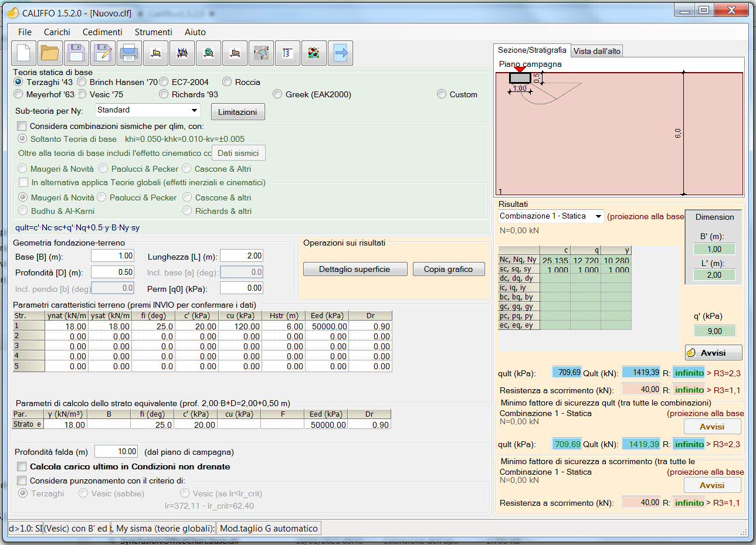This screenshot has width=756, height=545.
Task: Click the blue right arrow toolbar icon
Action: 340,53
